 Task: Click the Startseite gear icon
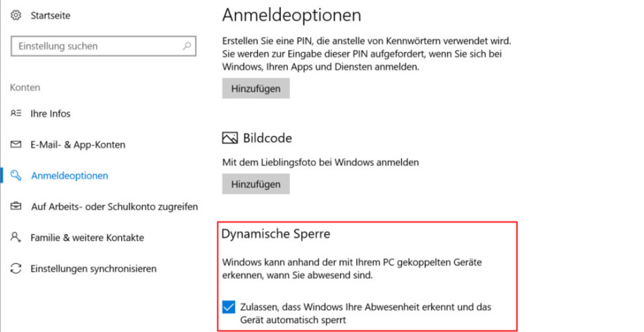[x=15, y=16]
